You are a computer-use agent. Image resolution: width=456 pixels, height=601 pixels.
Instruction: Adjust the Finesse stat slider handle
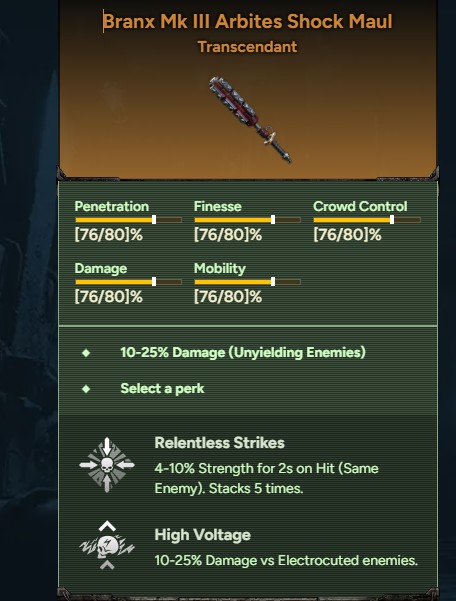(273, 220)
